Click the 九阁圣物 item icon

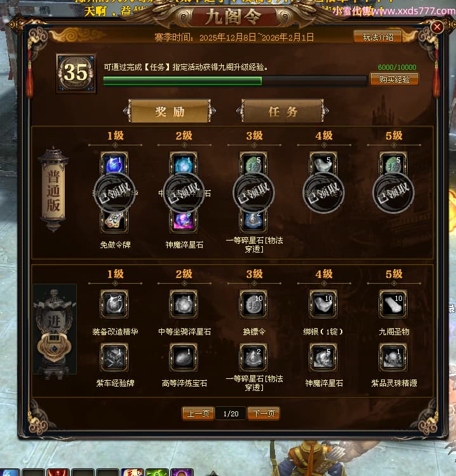coord(393,304)
